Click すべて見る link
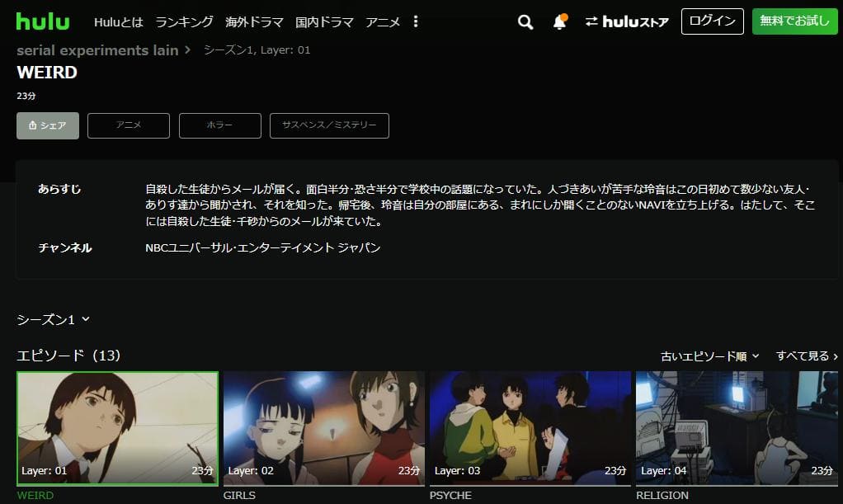The width and height of the screenshot is (843, 504). pos(807,356)
